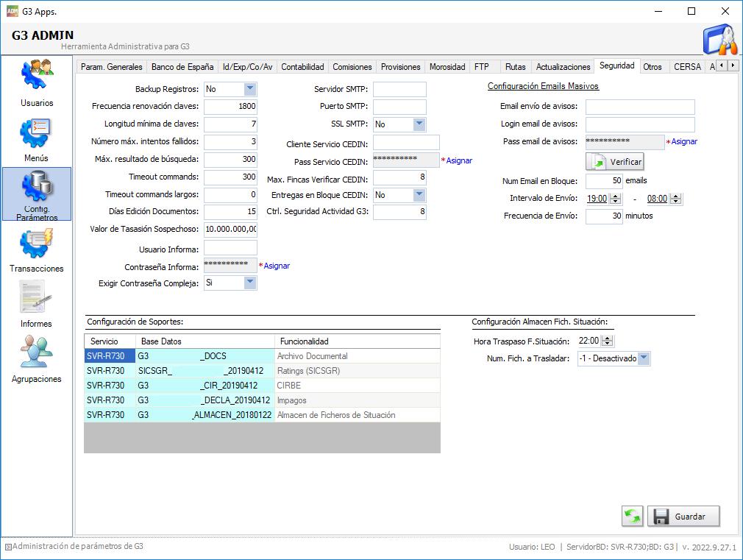Click the Timeout commands largos field
Screen dimensions: 743x560
tap(230, 194)
